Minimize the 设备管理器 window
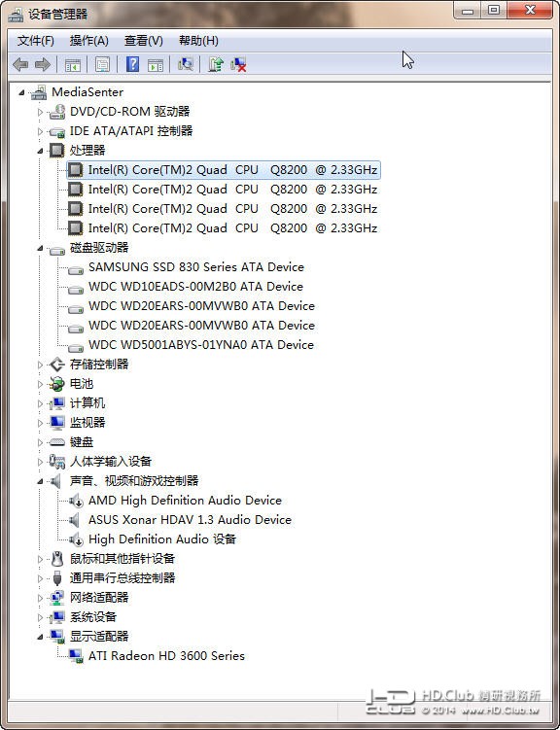 pyautogui.click(x=468, y=10)
